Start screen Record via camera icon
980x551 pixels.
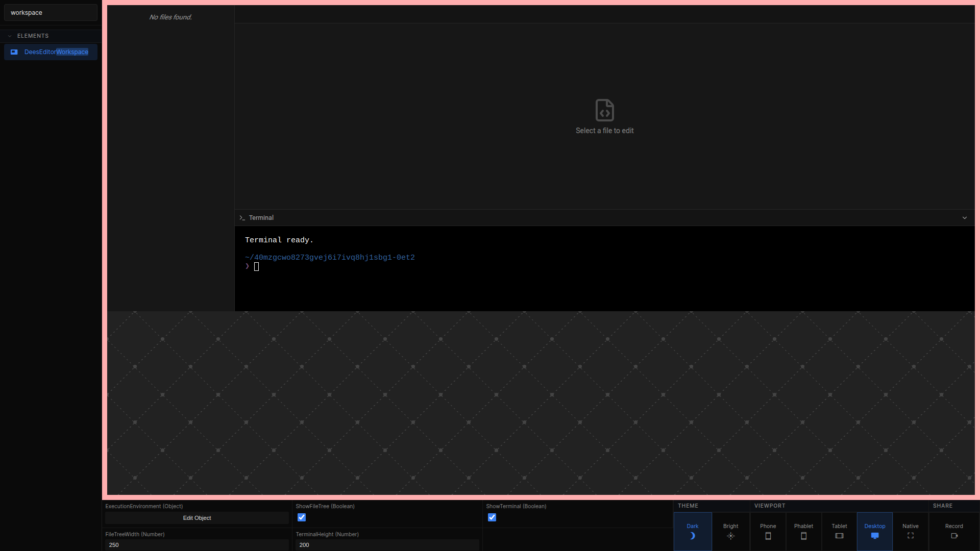[x=954, y=536]
